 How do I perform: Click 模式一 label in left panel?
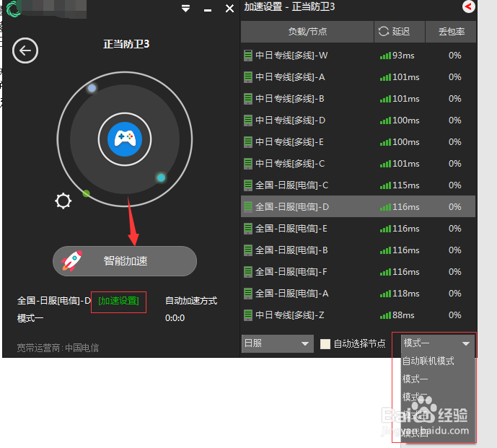tap(30, 318)
